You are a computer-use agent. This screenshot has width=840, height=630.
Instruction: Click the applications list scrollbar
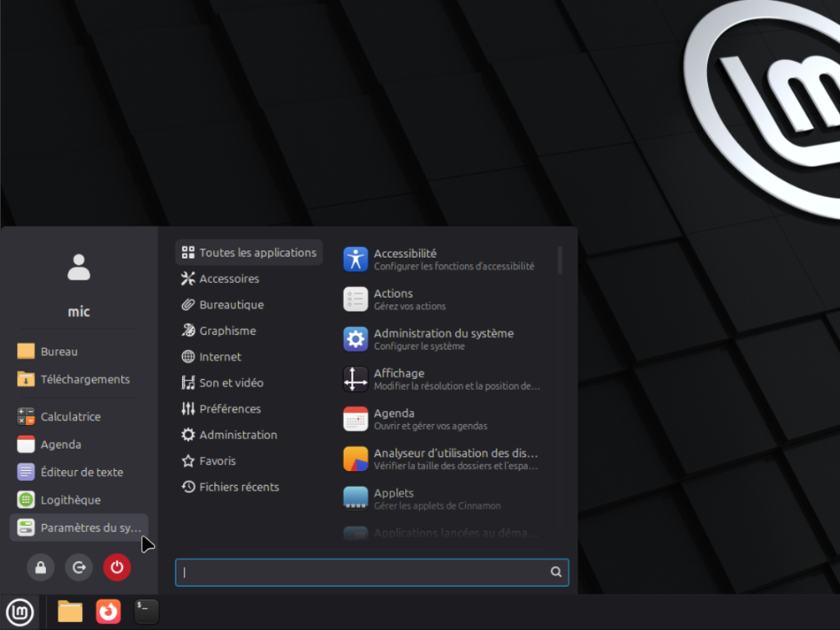tap(559, 260)
